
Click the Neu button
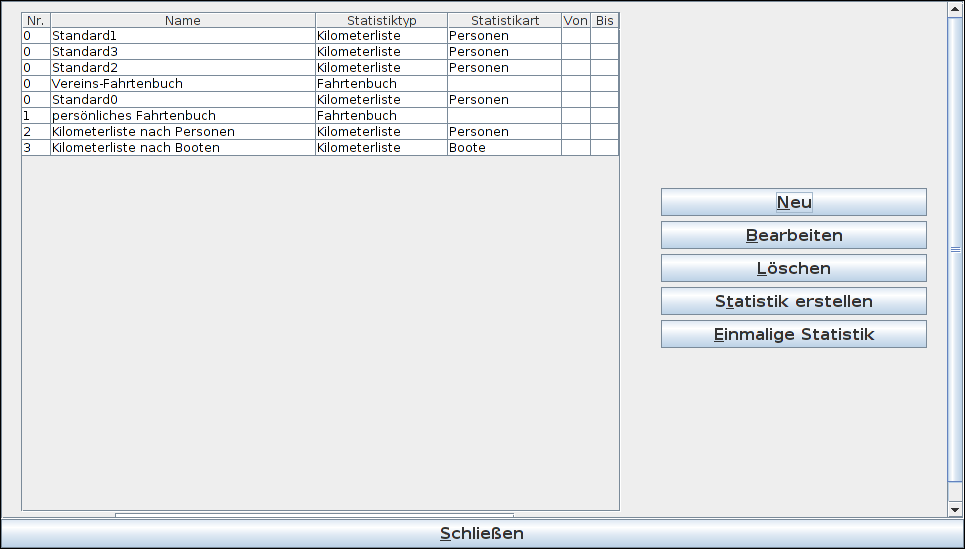coord(793,202)
